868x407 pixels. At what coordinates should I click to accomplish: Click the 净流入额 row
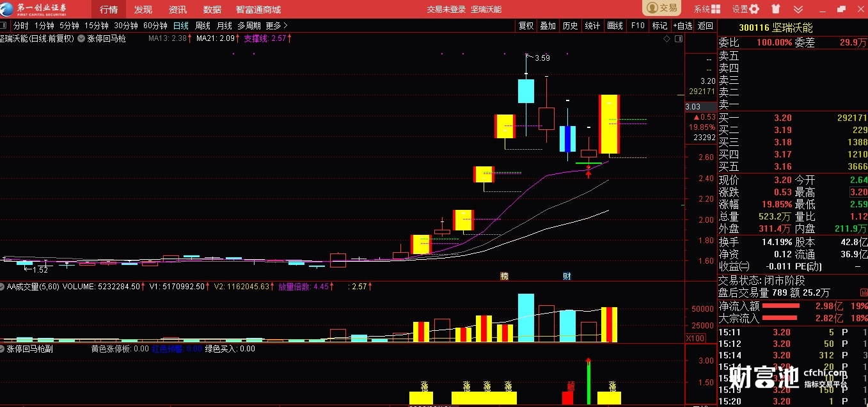(793, 306)
